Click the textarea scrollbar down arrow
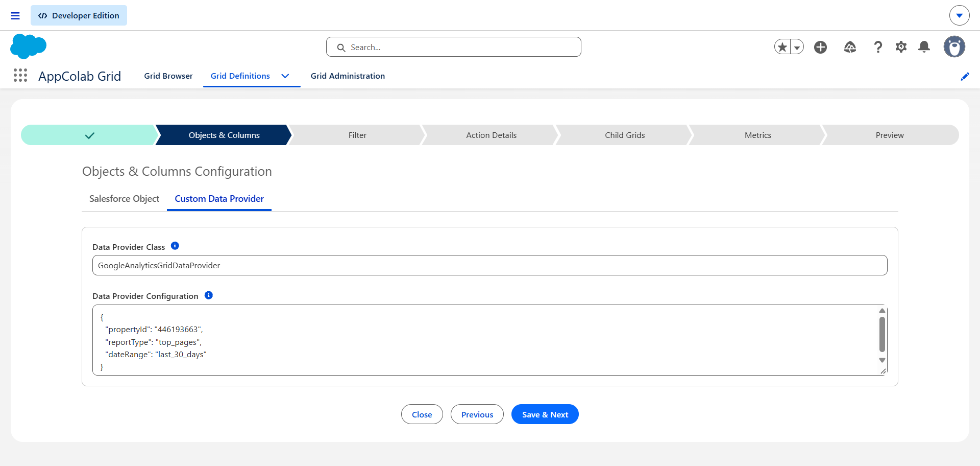The height and width of the screenshot is (466, 980). [882, 360]
